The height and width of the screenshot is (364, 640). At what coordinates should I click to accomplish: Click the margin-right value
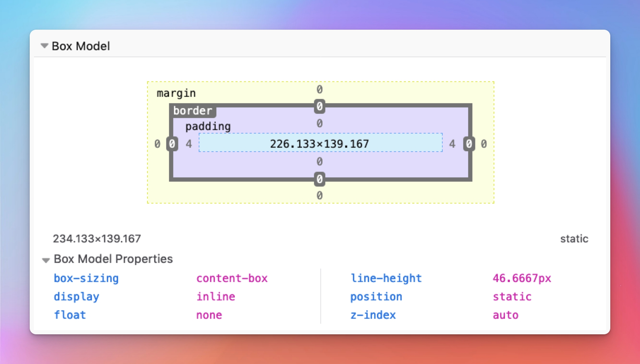point(484,144)
